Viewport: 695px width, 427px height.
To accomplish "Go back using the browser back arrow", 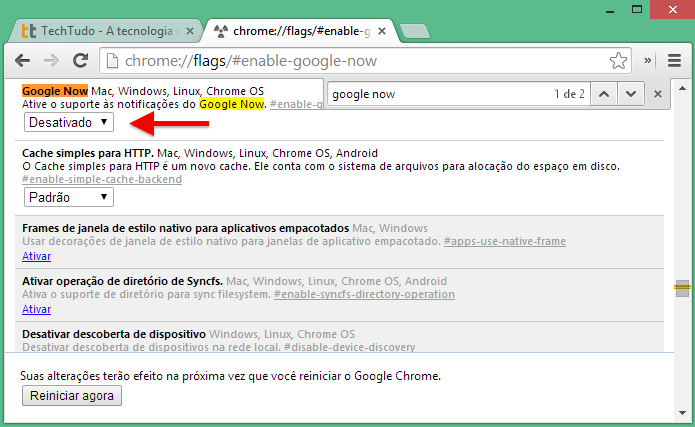I will point(23,60).
